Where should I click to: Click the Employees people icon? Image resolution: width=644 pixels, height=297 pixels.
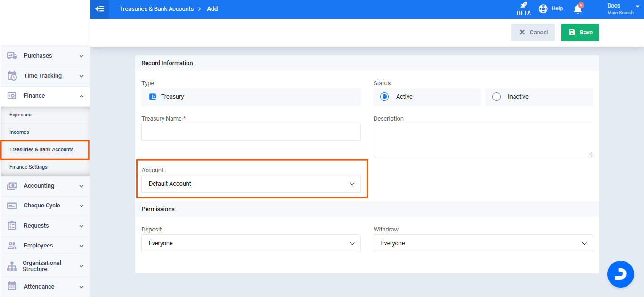click(12, 246)
